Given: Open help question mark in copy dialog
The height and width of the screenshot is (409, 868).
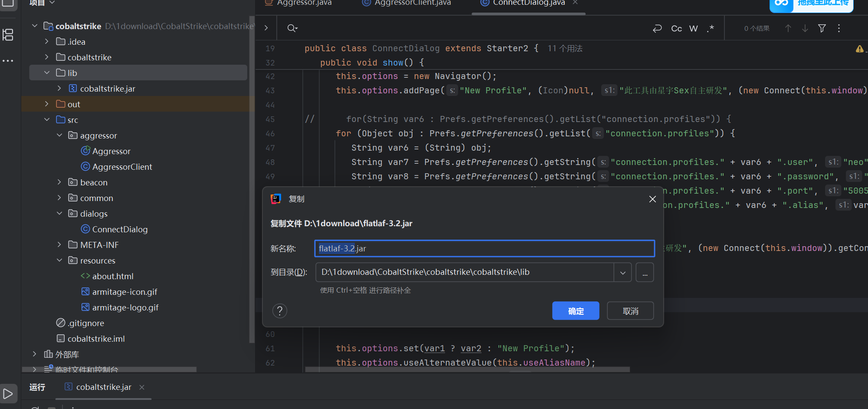Looking at the screenshot, I should click(280, 311).
